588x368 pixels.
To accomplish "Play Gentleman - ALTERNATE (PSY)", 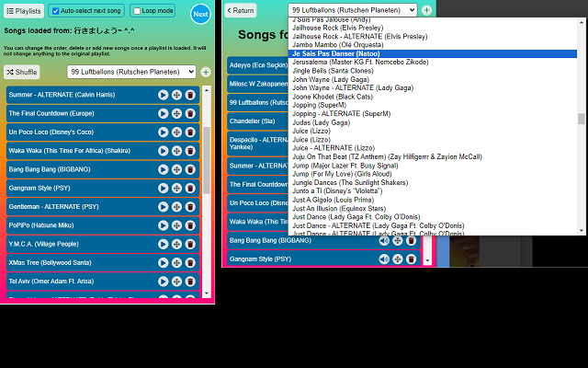I will point(164,207).
